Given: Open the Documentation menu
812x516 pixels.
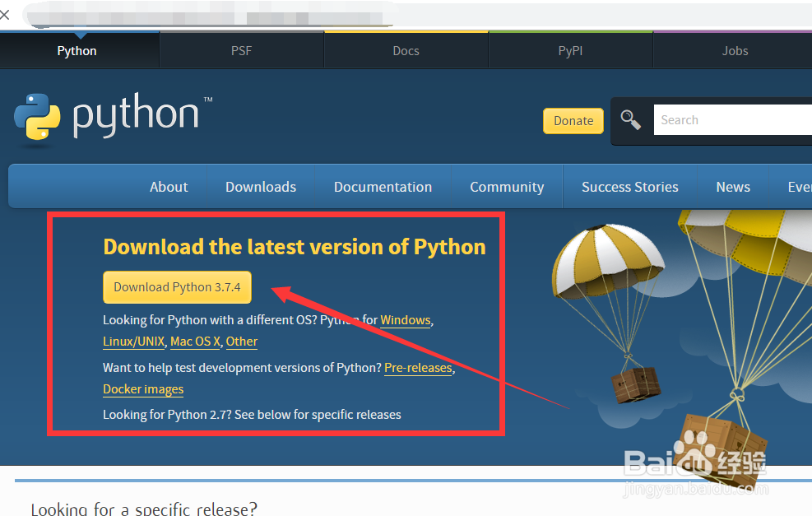Looking at the screenshot, I should [x=383, y=187].
